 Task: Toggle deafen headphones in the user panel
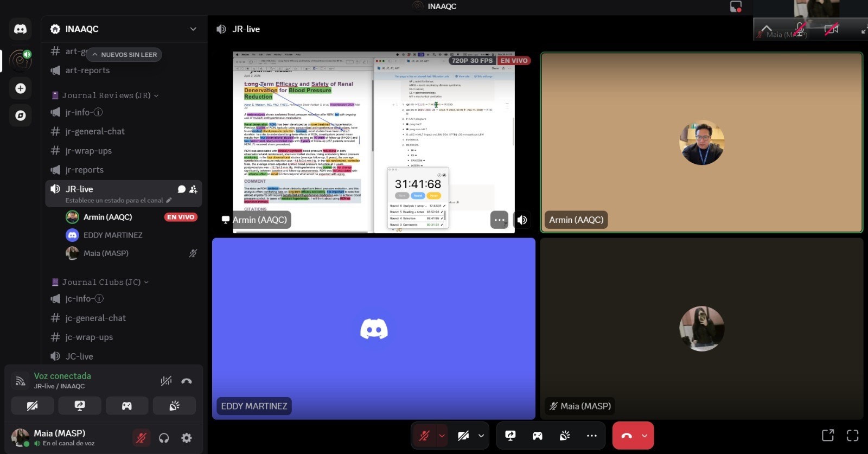point(164,438)
